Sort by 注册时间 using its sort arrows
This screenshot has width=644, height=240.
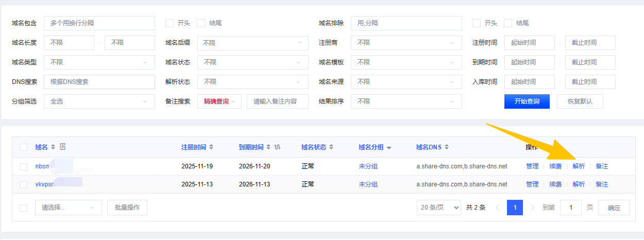[x=211, y=147]
